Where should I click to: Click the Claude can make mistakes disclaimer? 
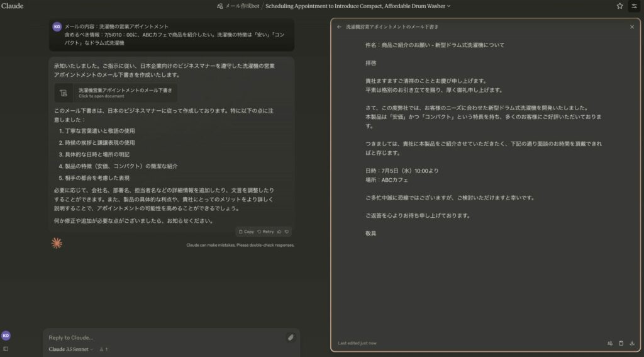point(240,245)
